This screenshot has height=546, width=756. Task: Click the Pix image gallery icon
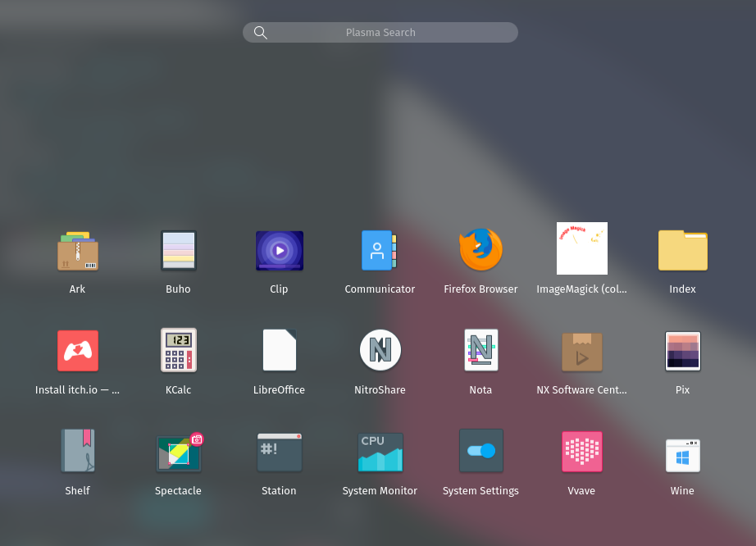pos(683,351)
